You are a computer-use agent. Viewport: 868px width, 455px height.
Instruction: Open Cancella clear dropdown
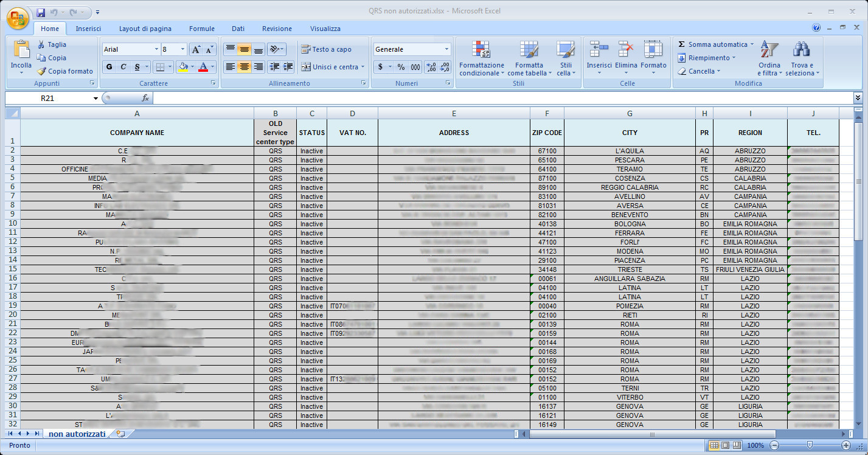pos(700,71)
